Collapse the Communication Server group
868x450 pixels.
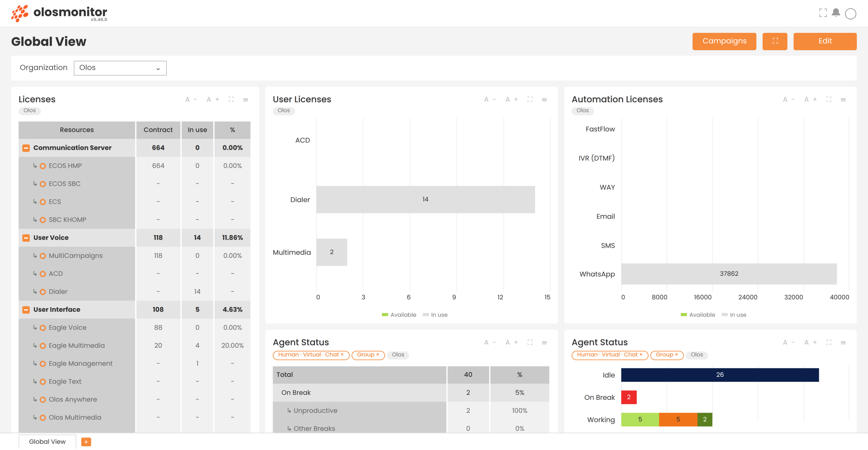pos(26,148)
